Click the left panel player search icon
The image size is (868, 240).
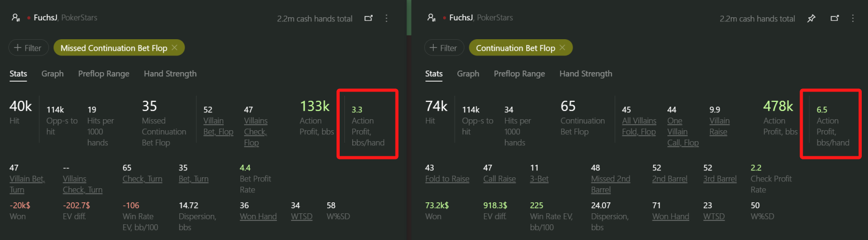tap(16, 18)
